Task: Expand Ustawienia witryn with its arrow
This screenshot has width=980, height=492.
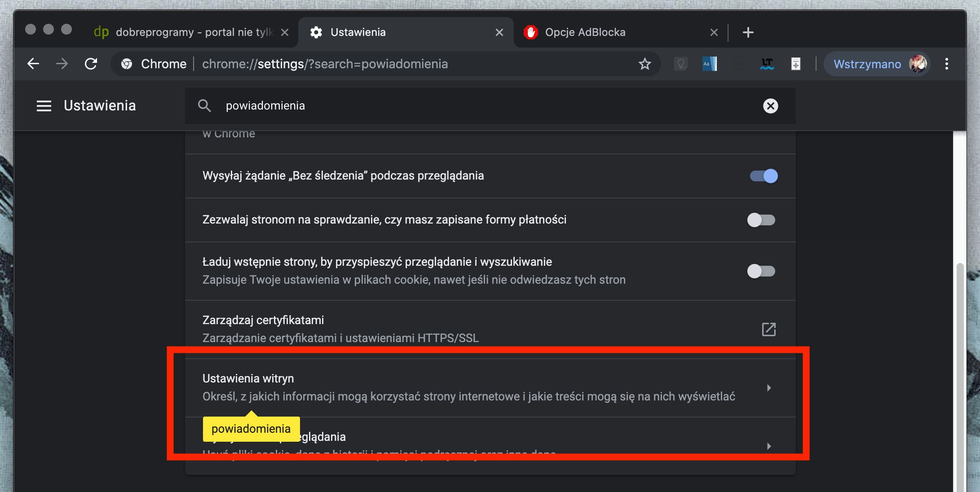Action: (770, 388)
